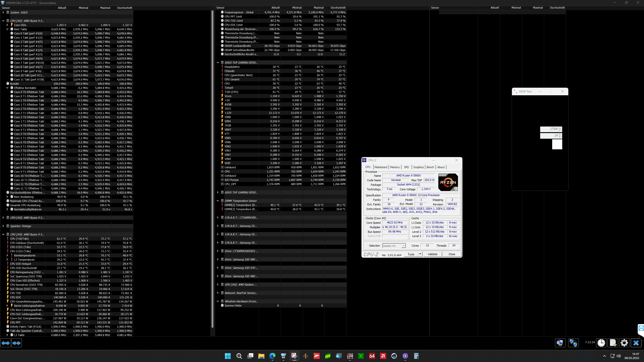Open Windows Start menu

228,356
